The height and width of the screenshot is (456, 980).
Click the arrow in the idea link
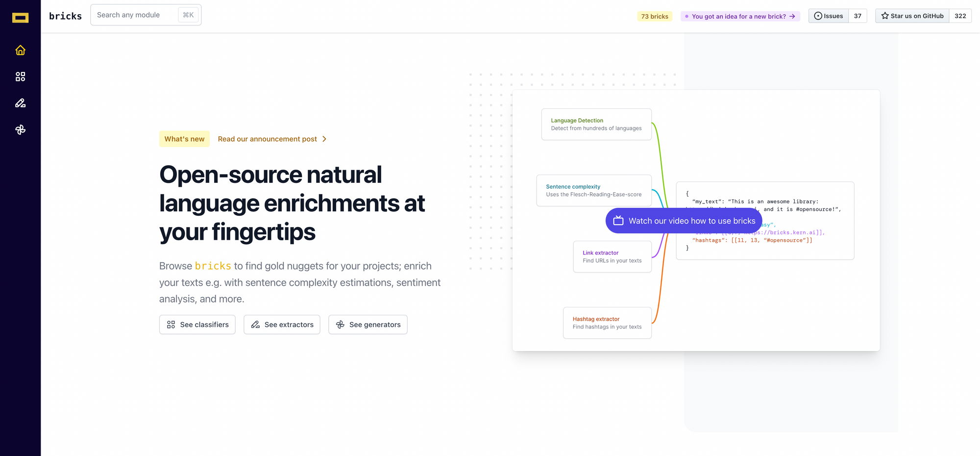(x=792, y=16)
